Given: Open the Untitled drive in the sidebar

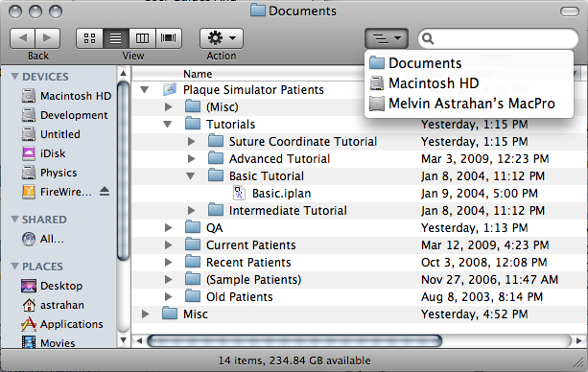Looking at the screenshot, I should 51,134.
